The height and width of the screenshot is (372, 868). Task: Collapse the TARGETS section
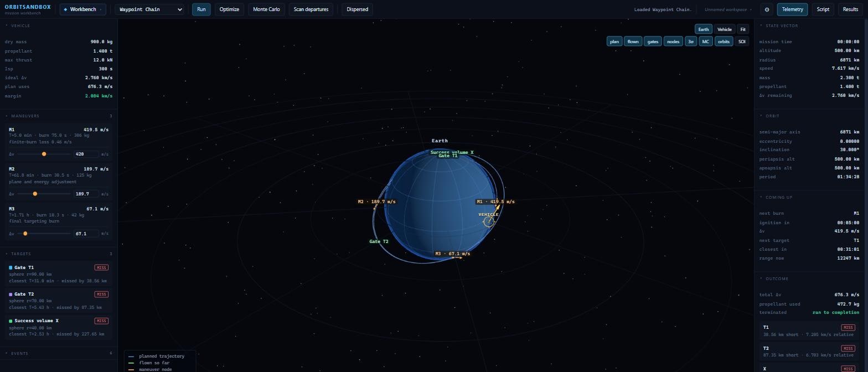pos(59,254)
